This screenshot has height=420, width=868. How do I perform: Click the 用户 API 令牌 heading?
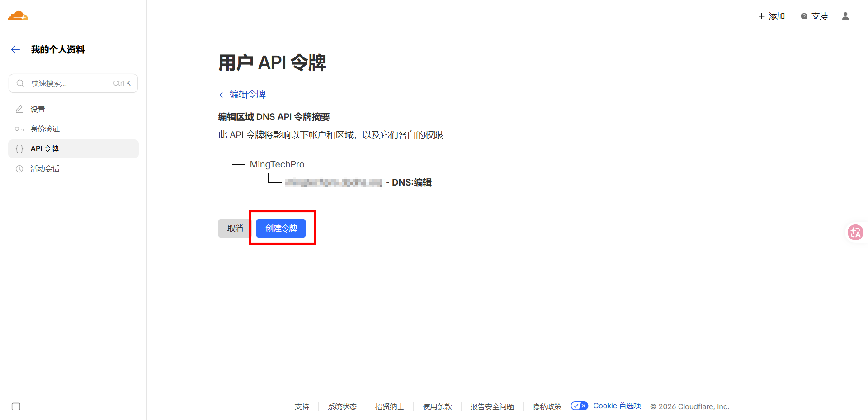point(272,62)
